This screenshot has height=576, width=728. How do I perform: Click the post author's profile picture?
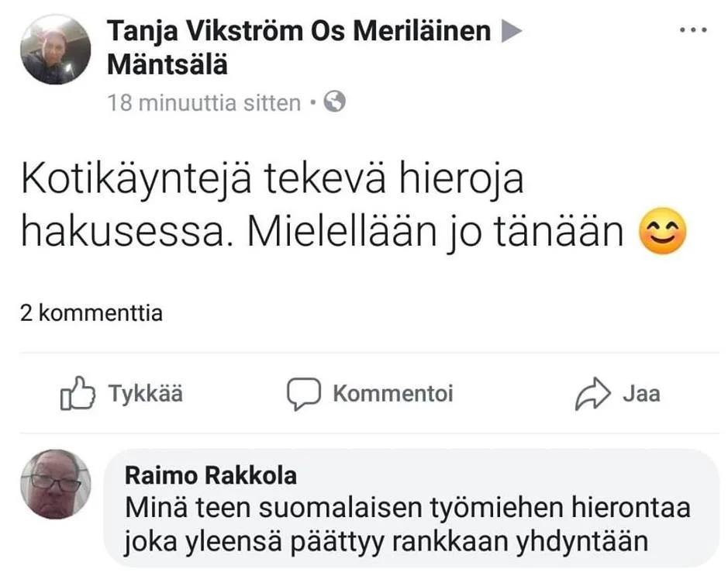[56, 50]
